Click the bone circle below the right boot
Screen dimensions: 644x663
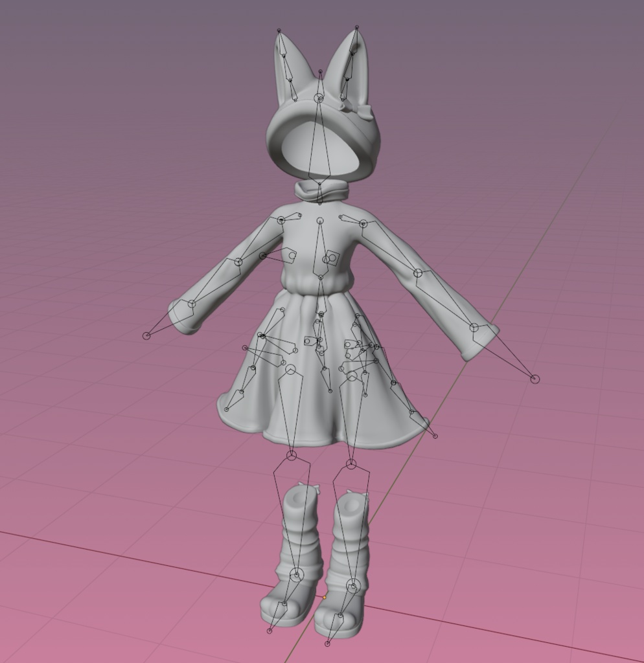pyautogui.click(x=327, y=644)
